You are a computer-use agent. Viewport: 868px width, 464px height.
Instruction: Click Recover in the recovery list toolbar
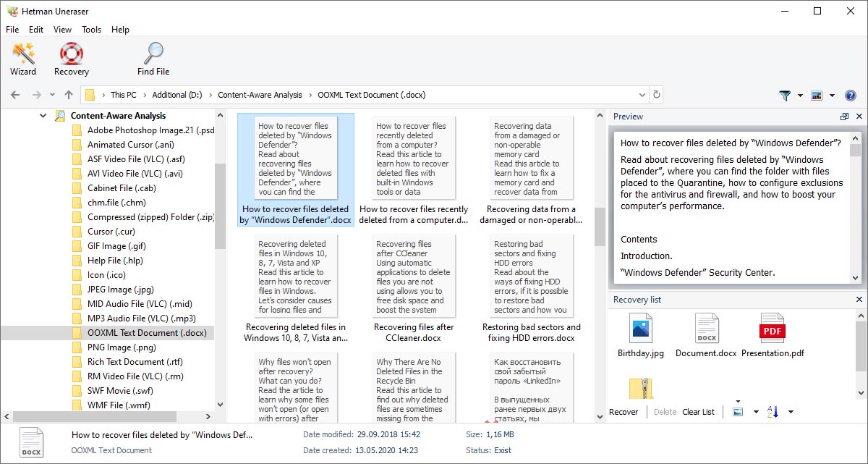(x=624, y=412)
